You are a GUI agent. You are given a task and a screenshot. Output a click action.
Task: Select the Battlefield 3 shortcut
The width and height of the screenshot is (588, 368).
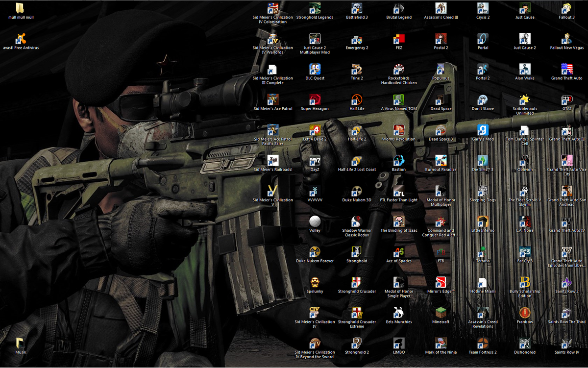pyautogui.click(x=357, y=8)
